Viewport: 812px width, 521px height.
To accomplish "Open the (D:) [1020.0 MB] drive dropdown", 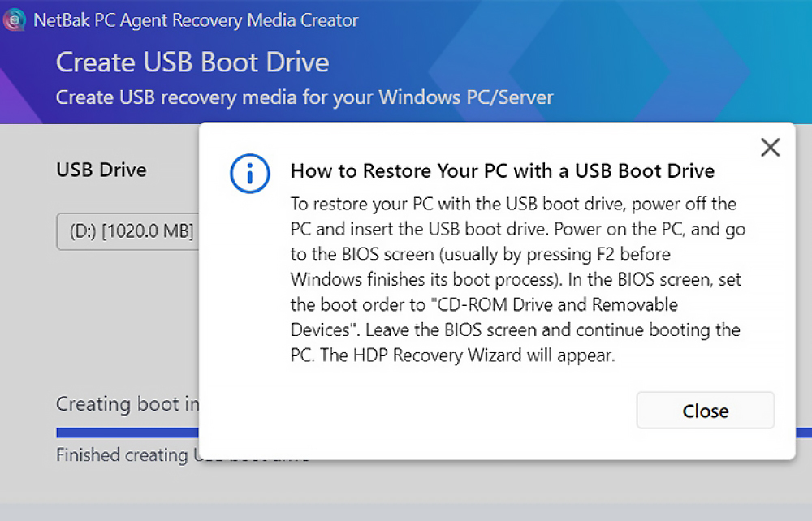I will pyautogui.click(x=127, y=232).
